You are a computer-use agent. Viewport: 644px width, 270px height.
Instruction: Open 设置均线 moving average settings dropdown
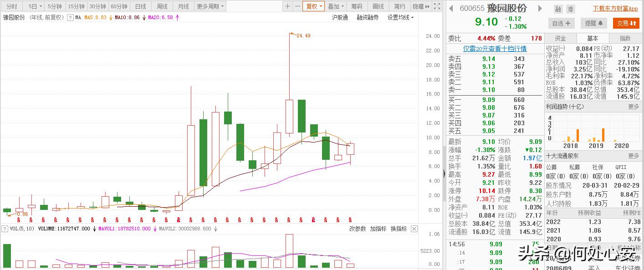(400, 17)
